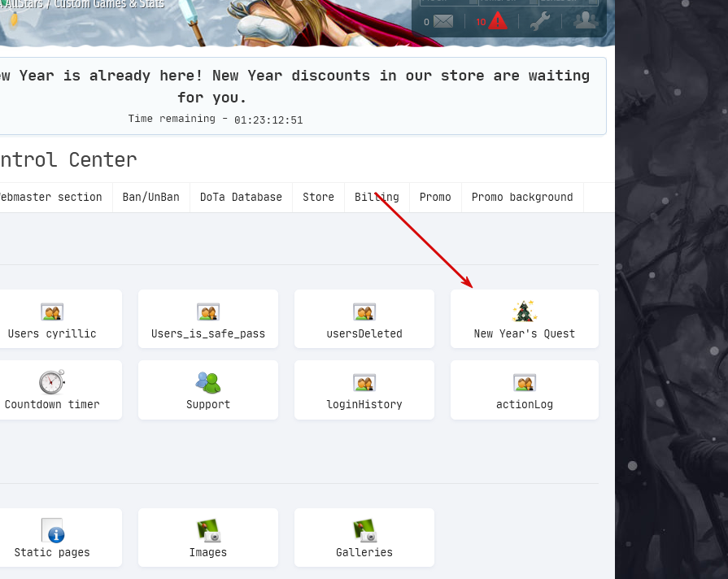Switch to the DoTa Database tab
This screenshot has height=579, width=728.
pos(241,198)
